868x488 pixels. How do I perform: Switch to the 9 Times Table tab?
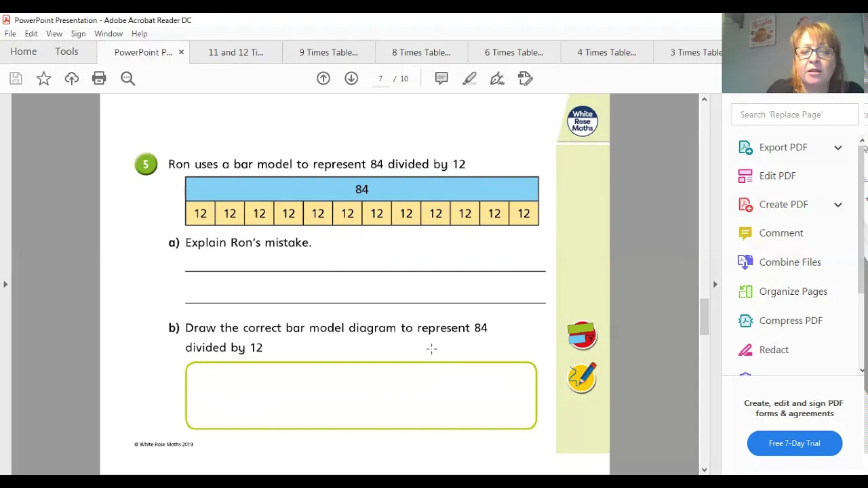[329, 52]
